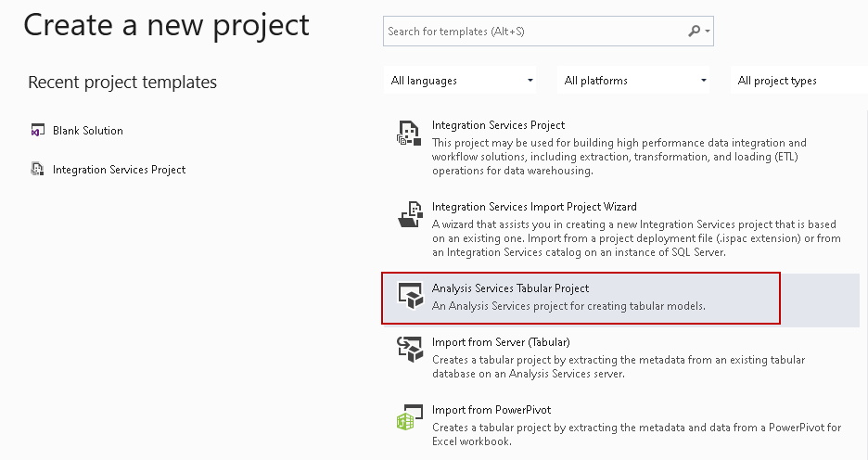Click the Import Project Wizard folder icon
The height and width of the screenshot is (460, 868).
407,214
